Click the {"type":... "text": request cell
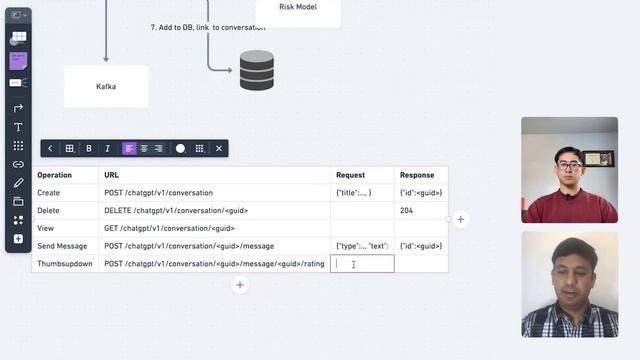The image size is (640, 360). click(x=362, y=246)
